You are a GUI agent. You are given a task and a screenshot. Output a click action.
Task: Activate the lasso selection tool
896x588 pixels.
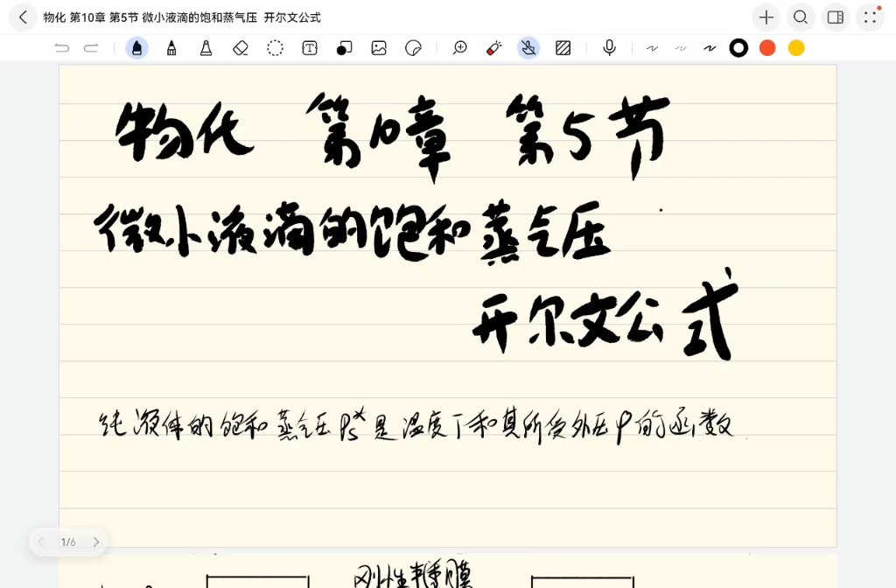(275, 48)
